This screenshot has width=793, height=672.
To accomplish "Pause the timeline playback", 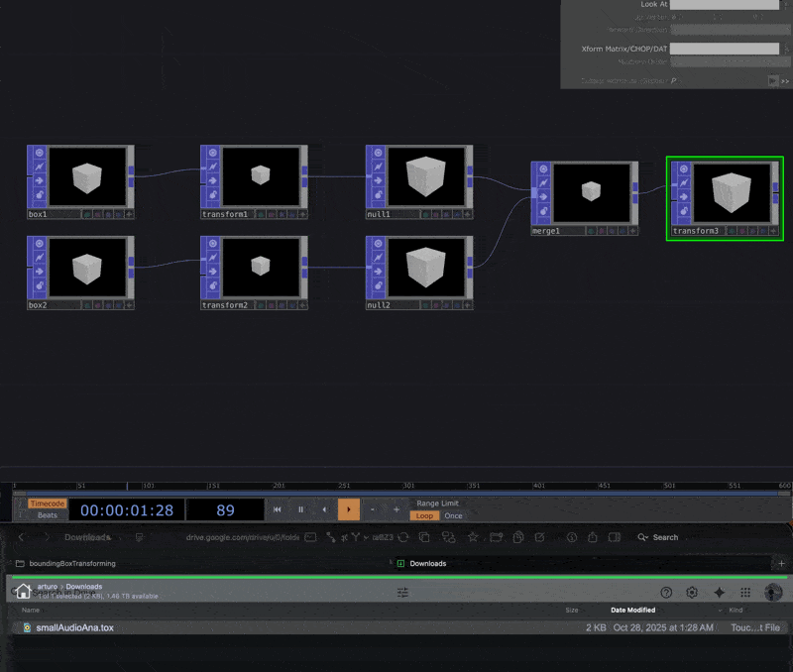I will pos(300,509).
